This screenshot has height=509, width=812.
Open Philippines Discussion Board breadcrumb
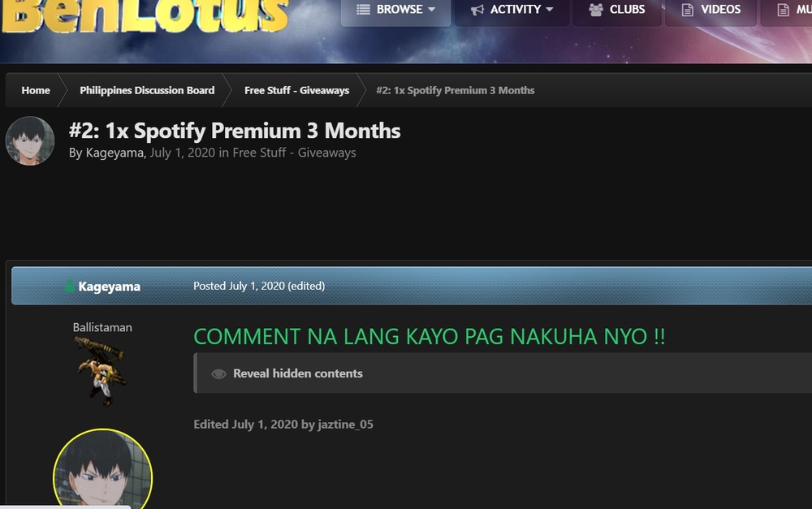147,90
